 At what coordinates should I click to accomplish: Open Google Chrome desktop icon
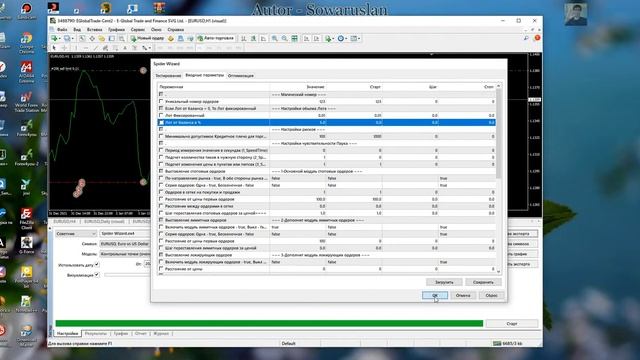point(26,43)
